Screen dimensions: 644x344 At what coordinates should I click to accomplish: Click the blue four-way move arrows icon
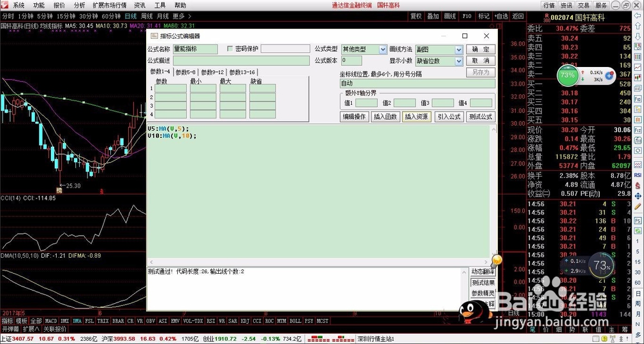coord(638,196)
